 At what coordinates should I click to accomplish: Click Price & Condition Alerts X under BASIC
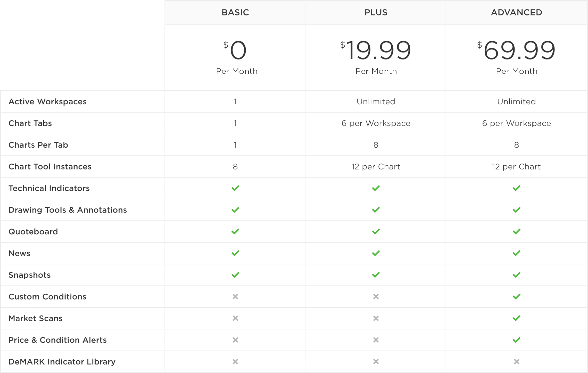(235, 340)
